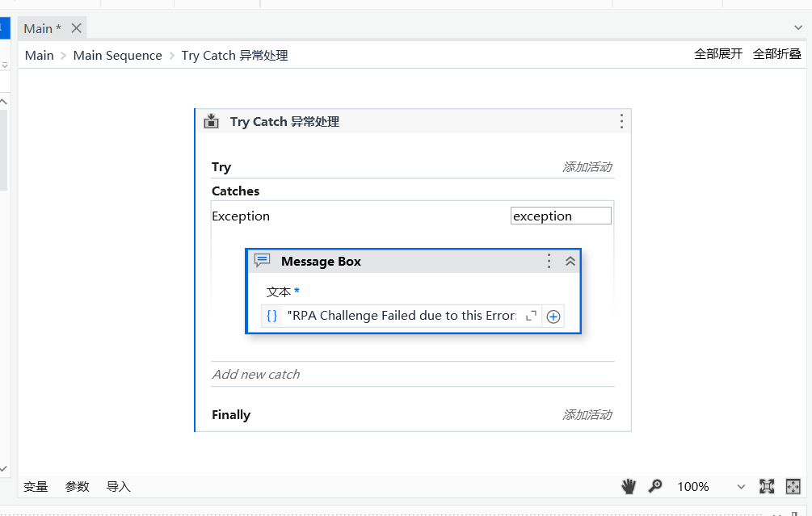Click 全部折叠 to collapse all
Screen dimensions: 812x516
pos(776,54)
